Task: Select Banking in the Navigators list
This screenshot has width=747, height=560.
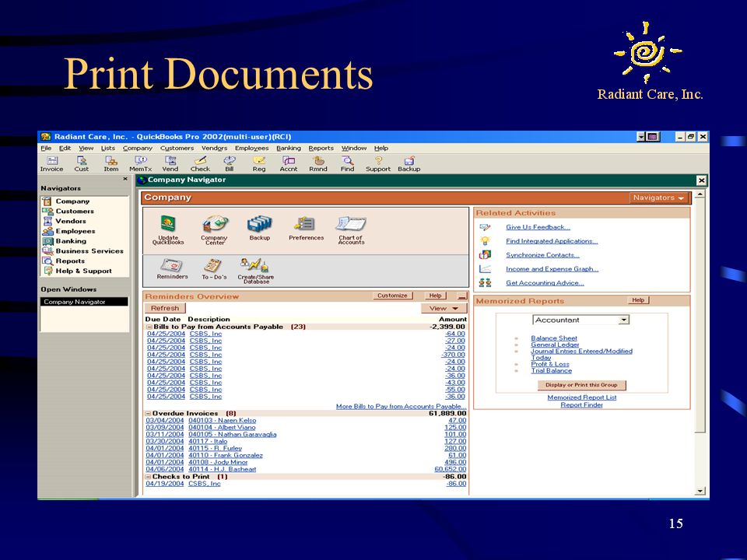Action: (71, 241)
